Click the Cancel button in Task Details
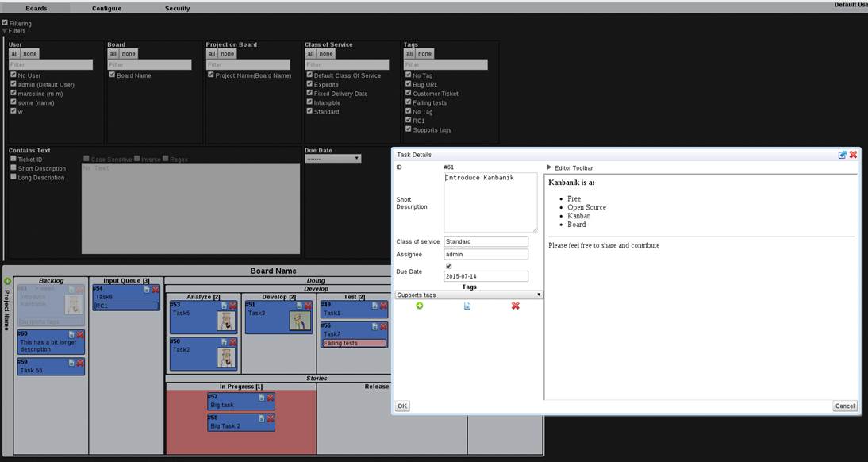This screenshot has width=868, height=462. [x=844, y=406]
